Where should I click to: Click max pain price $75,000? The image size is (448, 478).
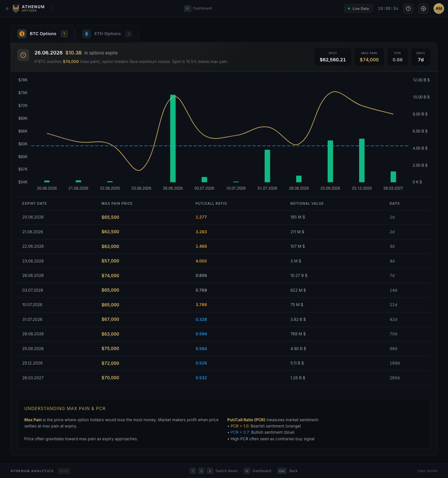[x=110, y=349]
